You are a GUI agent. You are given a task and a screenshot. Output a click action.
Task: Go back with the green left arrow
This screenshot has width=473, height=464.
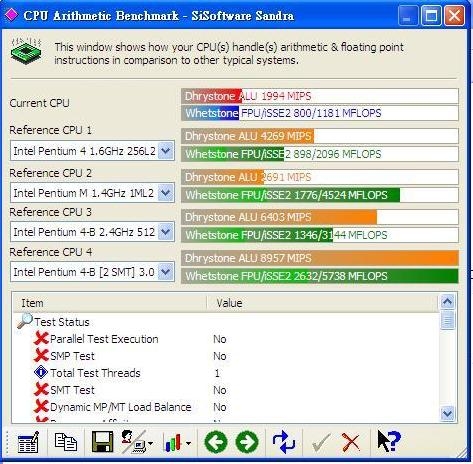(216, 442)
